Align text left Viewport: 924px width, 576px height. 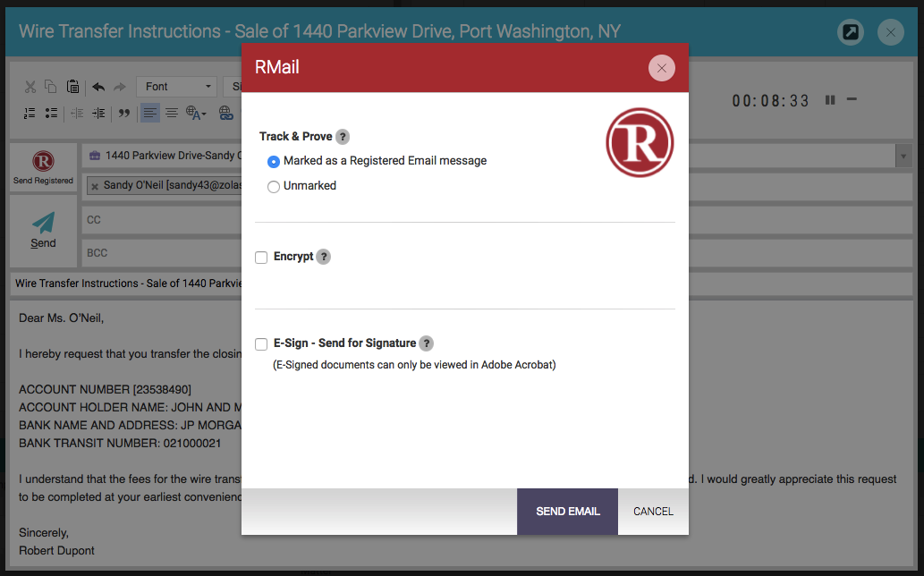point(150,113)
